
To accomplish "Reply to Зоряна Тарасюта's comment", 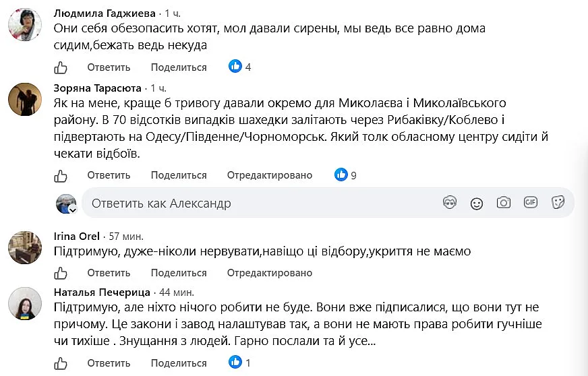I will tap(109, 175).
